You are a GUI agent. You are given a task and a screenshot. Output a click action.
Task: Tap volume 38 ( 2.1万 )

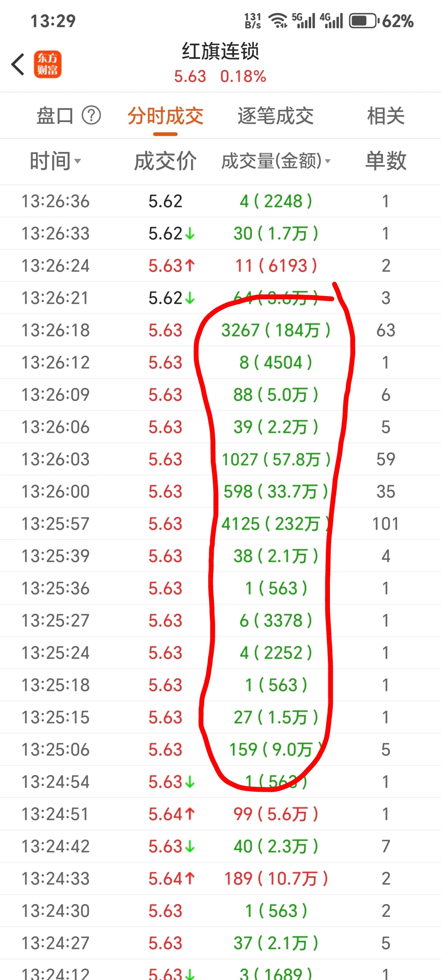pos(276,556)
